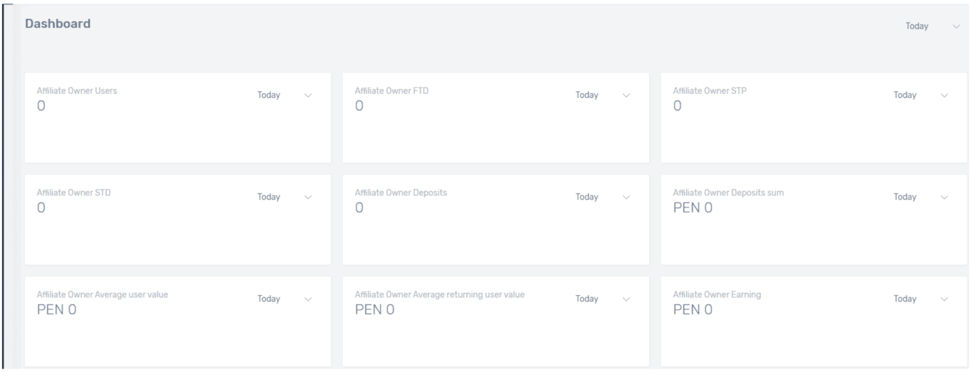Click chevron on Affiliate Owner Deposits sum card

point(944,197)
